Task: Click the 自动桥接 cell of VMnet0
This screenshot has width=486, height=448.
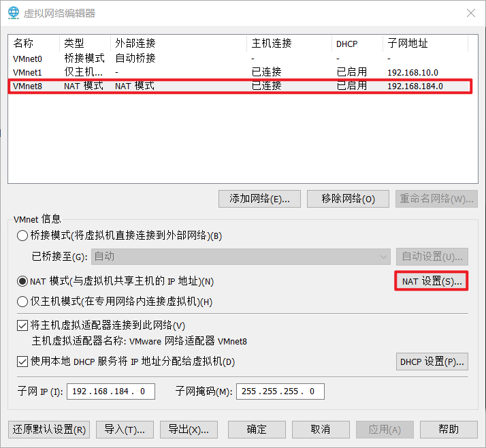Action: (x=135, y=59)
